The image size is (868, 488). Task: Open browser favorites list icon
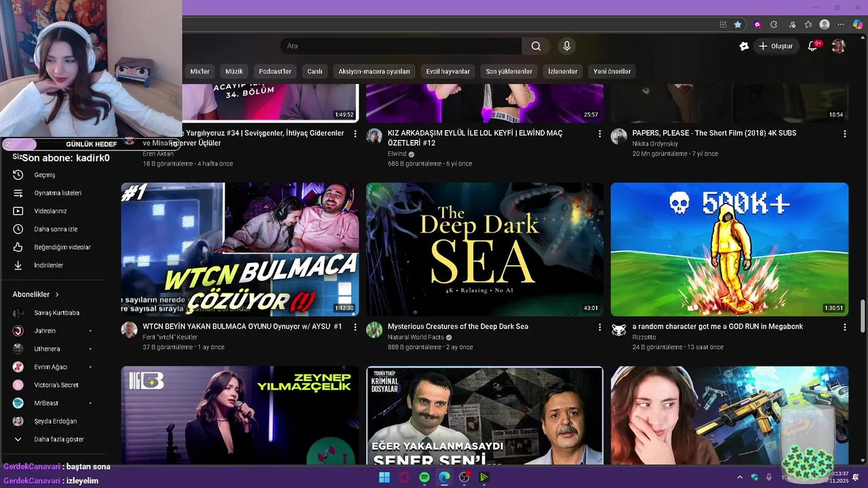pos(808,24)
